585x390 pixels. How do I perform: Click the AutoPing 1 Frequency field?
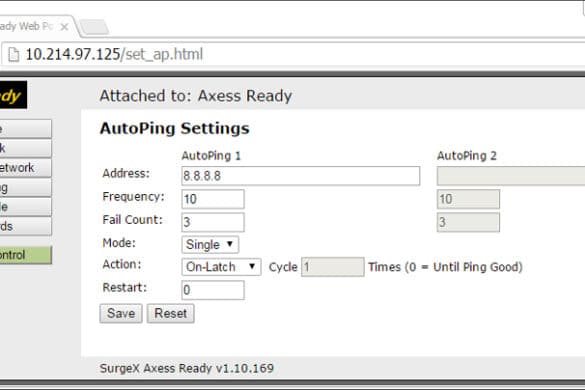[213, 199]
